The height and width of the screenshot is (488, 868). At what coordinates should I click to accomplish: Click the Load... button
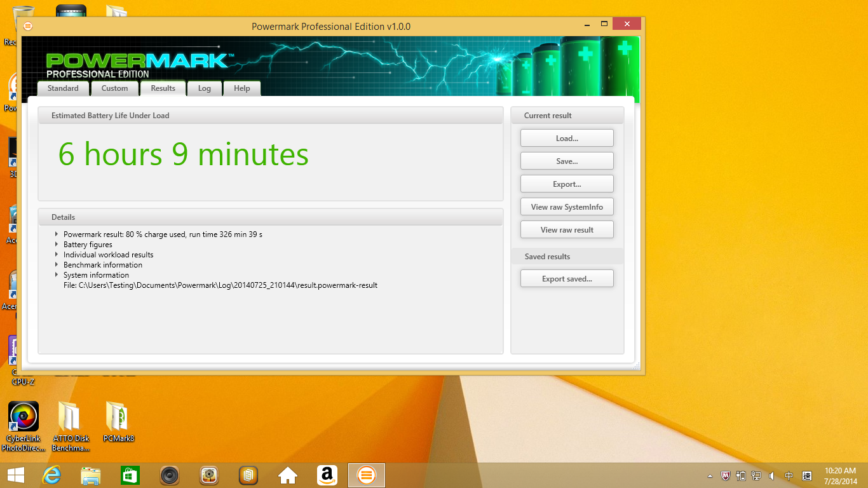click(567, 138)
